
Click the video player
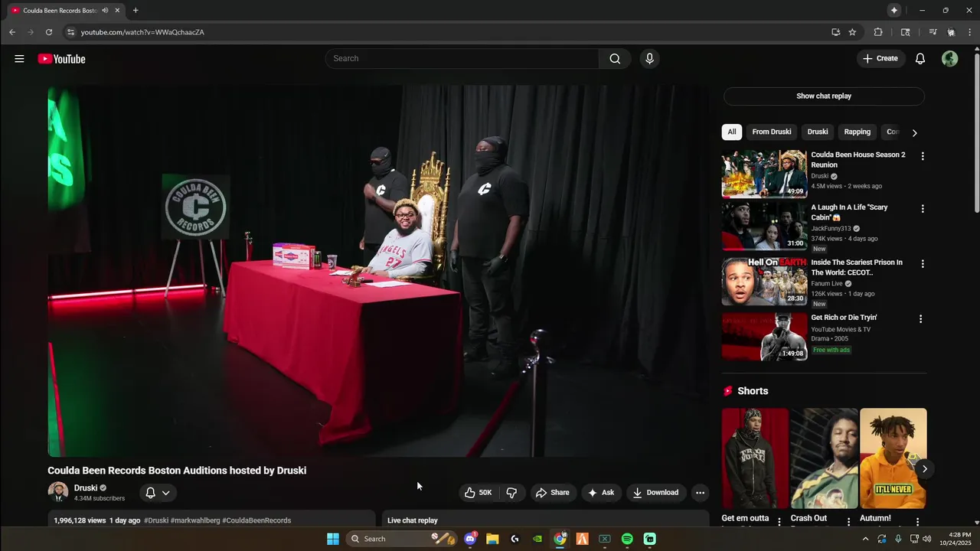378,271
